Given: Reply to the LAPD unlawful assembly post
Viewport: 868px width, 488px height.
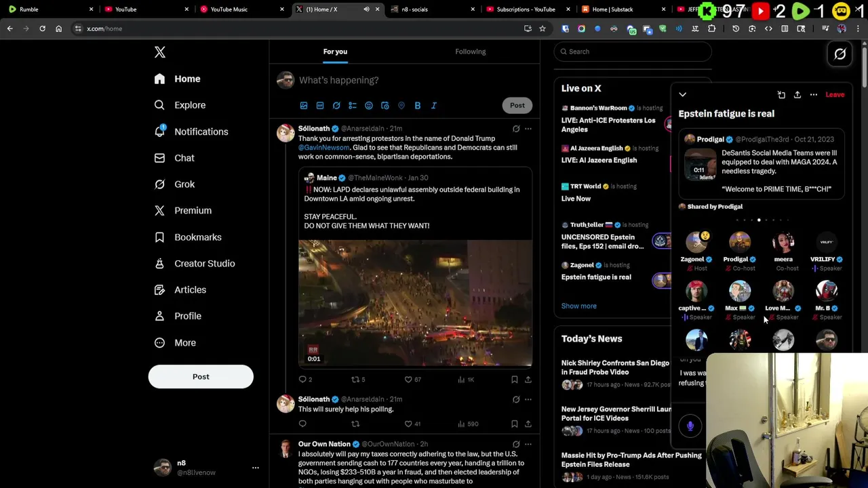Looking at the screenshot, I should pos(305,380).
